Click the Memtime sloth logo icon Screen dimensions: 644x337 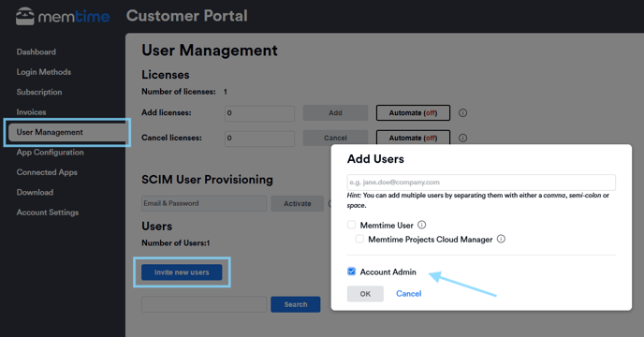point(25,17)
